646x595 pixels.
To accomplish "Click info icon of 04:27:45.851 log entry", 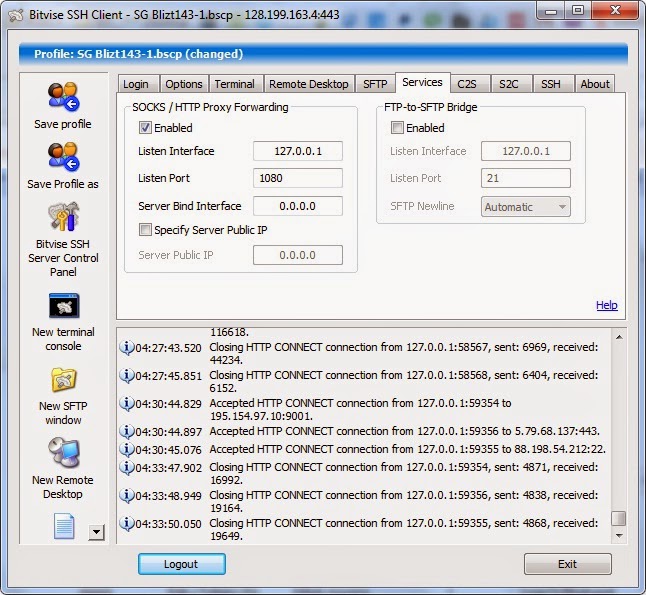I will pyautogui.click(x=127, y=375).
